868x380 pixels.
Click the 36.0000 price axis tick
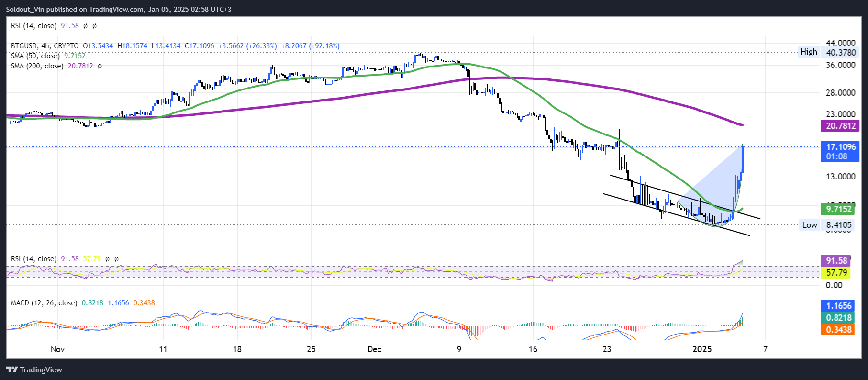841,65
